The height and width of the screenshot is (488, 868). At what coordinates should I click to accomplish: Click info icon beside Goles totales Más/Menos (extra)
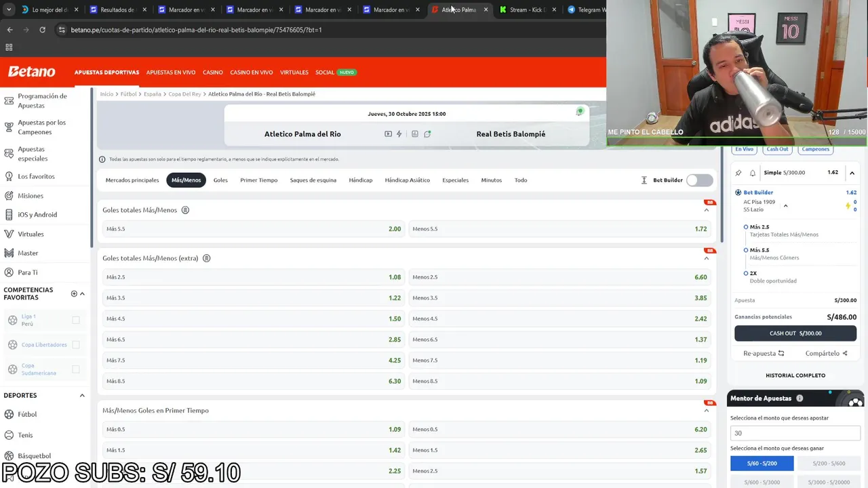tap(207, 258)
